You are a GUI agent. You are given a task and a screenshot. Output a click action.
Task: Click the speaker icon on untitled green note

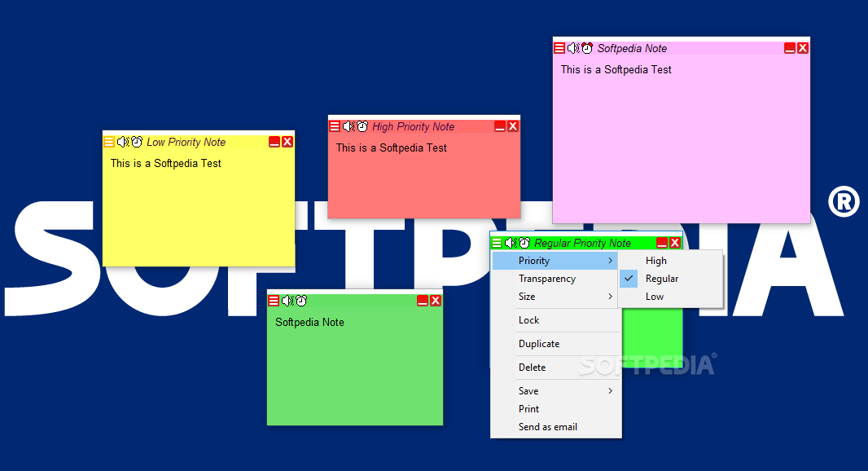287,301
